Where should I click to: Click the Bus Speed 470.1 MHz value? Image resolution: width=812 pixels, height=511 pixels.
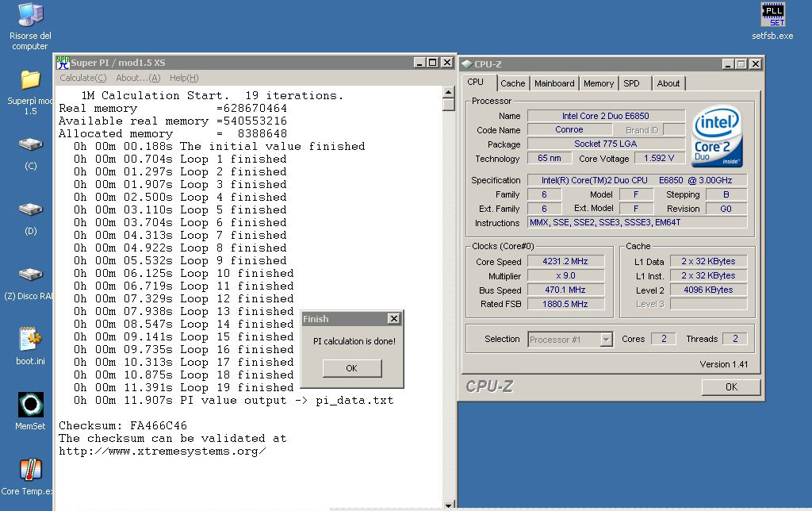[565, 290]
